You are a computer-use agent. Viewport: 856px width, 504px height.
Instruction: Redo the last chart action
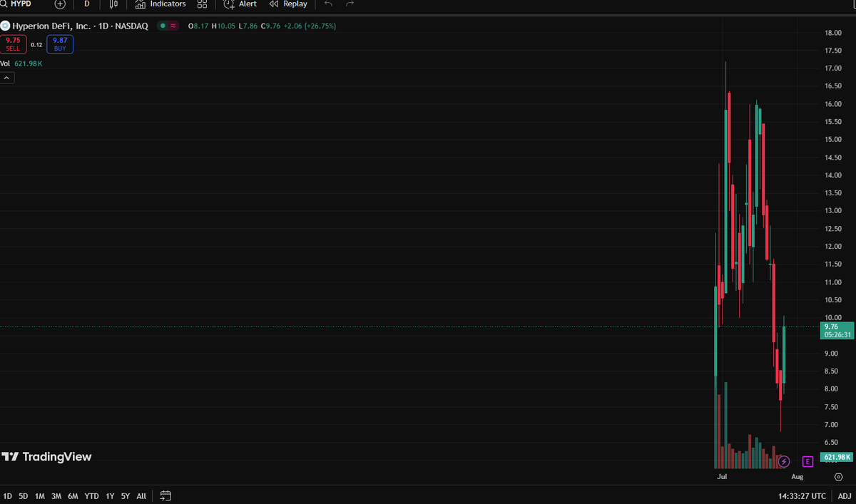350,4
